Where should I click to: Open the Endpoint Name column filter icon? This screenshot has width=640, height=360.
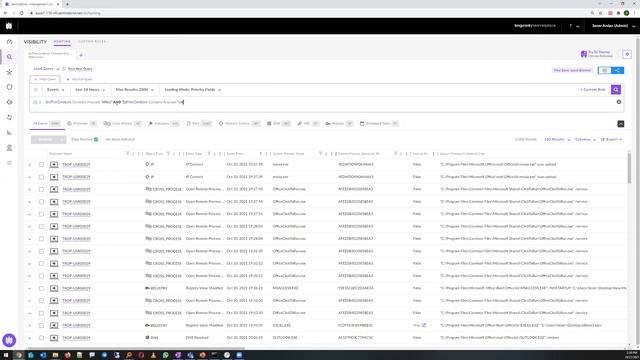[x=128, y=154]
